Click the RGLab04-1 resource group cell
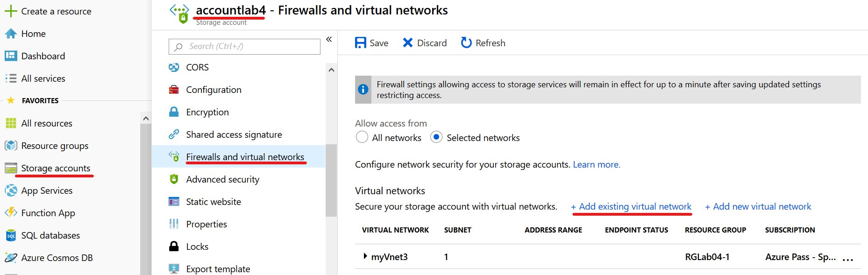This screenshot has width=868, height=275. pyautogui.click(x=707, y=257)
